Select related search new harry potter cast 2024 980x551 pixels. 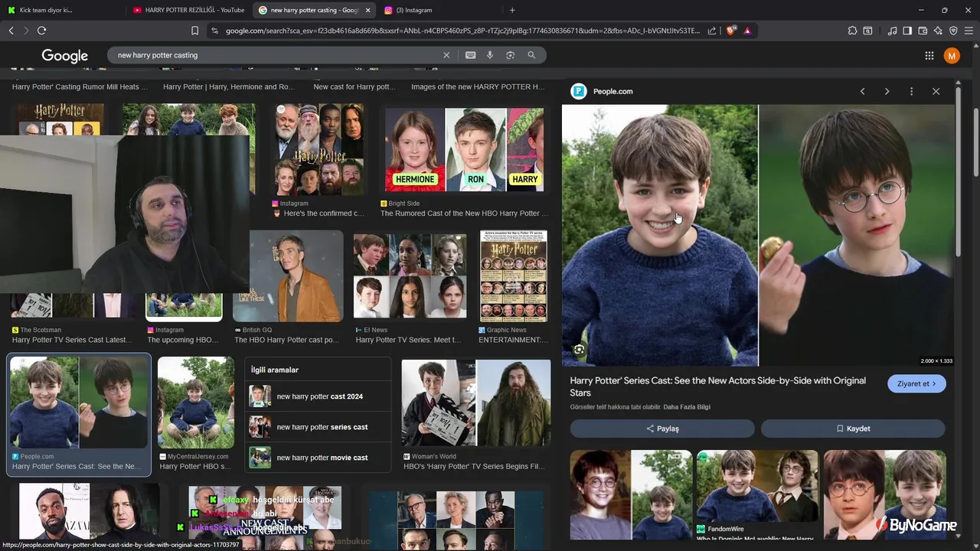319,396
